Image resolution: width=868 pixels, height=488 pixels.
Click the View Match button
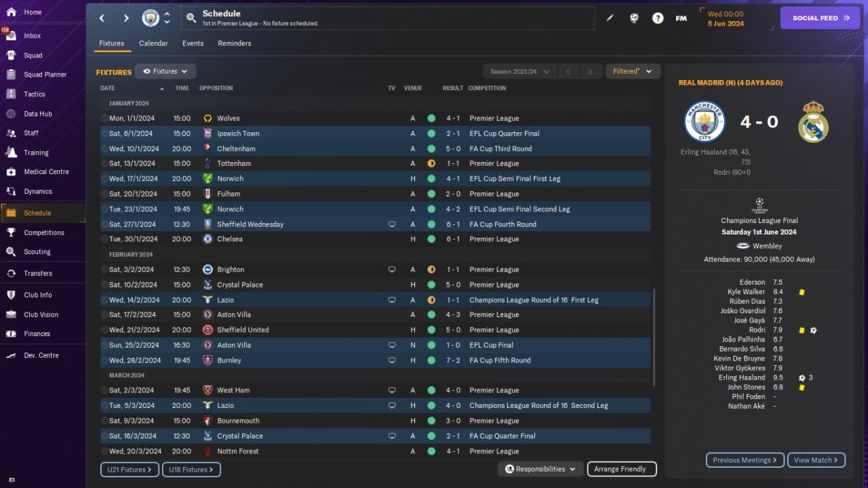(x=816, y=460)
